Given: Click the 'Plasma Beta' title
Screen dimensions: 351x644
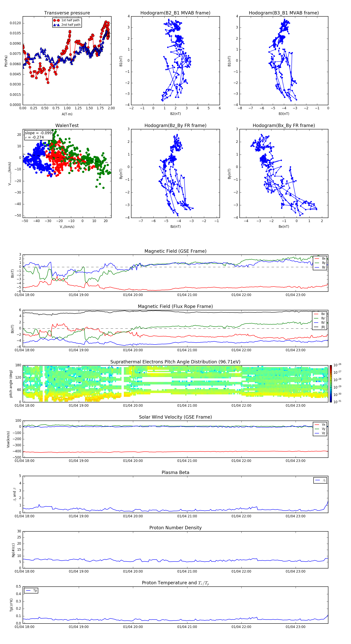Looking at the screenshot, I should pos(175,472).
